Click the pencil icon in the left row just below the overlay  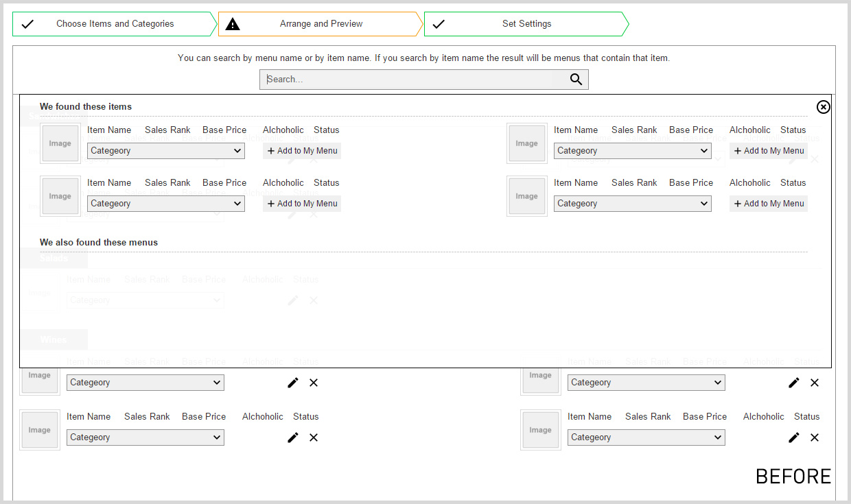[x=293, y=383]
